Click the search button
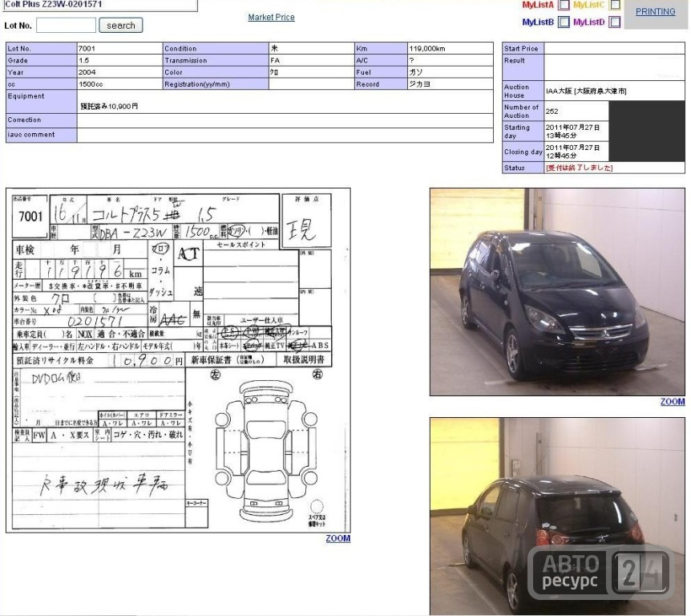Screen dimensions: 691x616 121,25
